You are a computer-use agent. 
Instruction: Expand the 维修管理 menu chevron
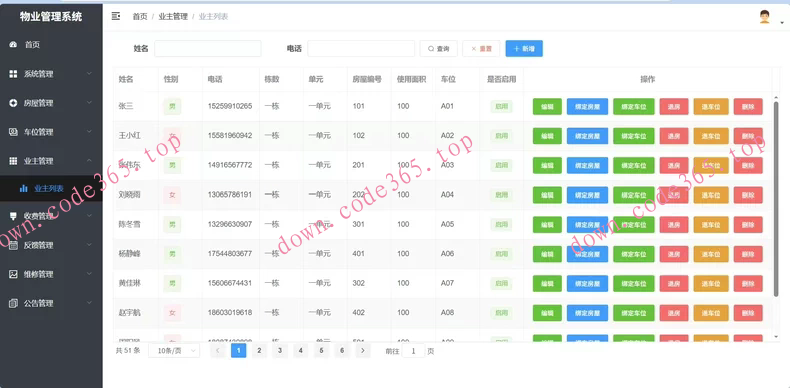point(89,274)
